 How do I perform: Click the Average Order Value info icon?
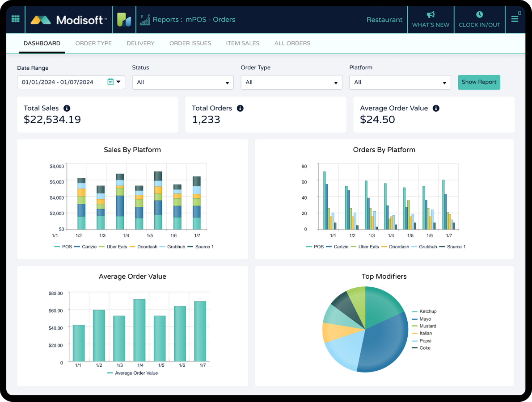[436, 108]
